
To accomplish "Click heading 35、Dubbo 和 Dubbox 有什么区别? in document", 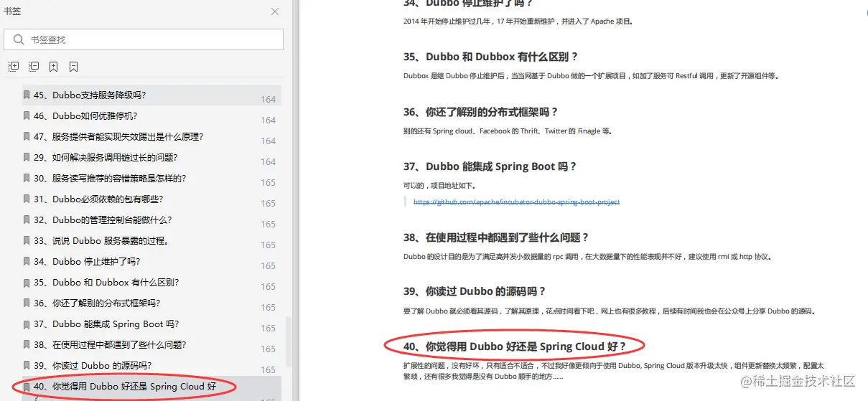I will pyautogui.click(x=490, y=57).
